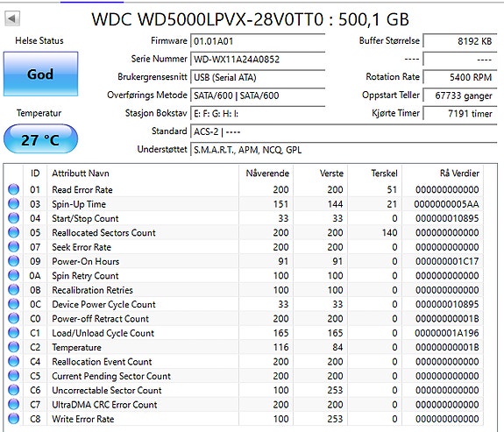Screen dimensions: 504x432
Task: Select the Load/Unload Cycle Count row
Action: [244, 333]
